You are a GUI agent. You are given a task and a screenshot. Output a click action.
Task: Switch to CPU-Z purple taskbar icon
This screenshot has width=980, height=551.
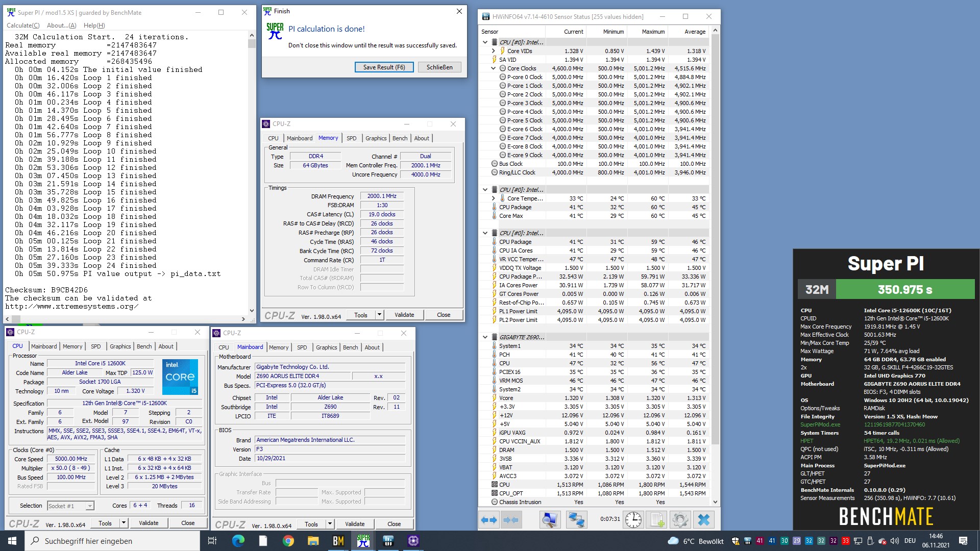point(413,541)
